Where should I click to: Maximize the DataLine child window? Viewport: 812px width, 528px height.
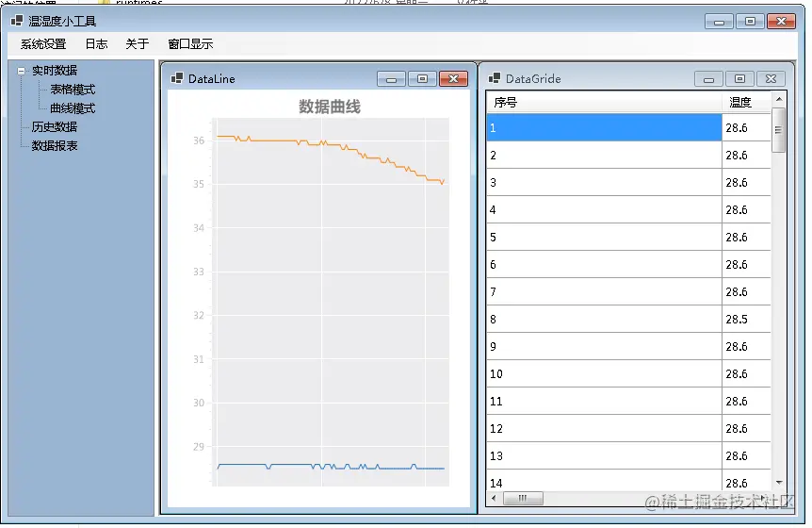[422, 79]
